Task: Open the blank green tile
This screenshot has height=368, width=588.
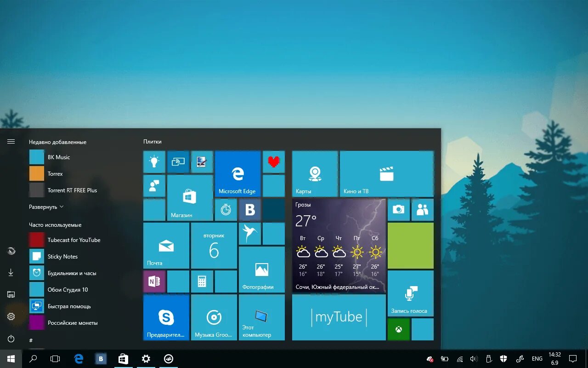Action: point(411,246)
